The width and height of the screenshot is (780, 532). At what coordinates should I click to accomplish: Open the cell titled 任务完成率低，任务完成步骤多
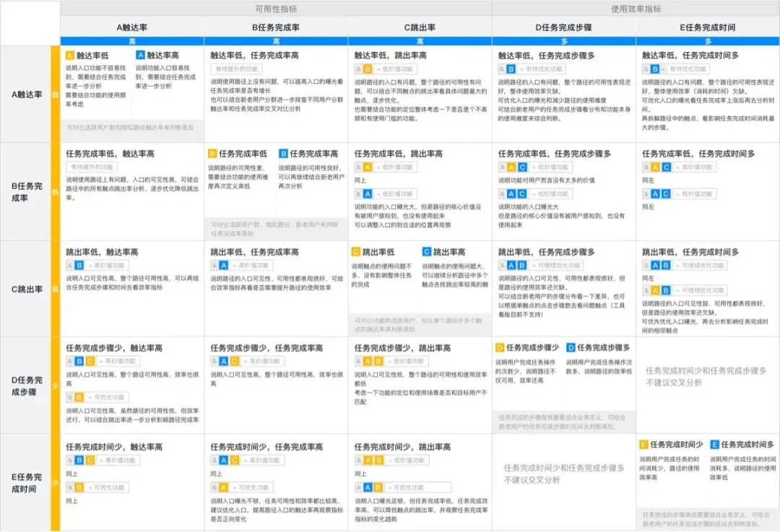[x=555, y=154]
